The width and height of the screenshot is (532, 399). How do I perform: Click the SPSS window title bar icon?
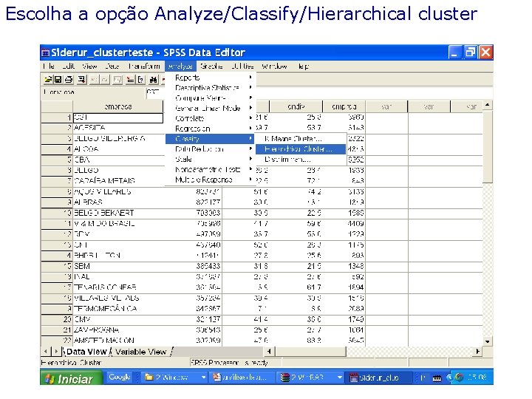[45, 52]
